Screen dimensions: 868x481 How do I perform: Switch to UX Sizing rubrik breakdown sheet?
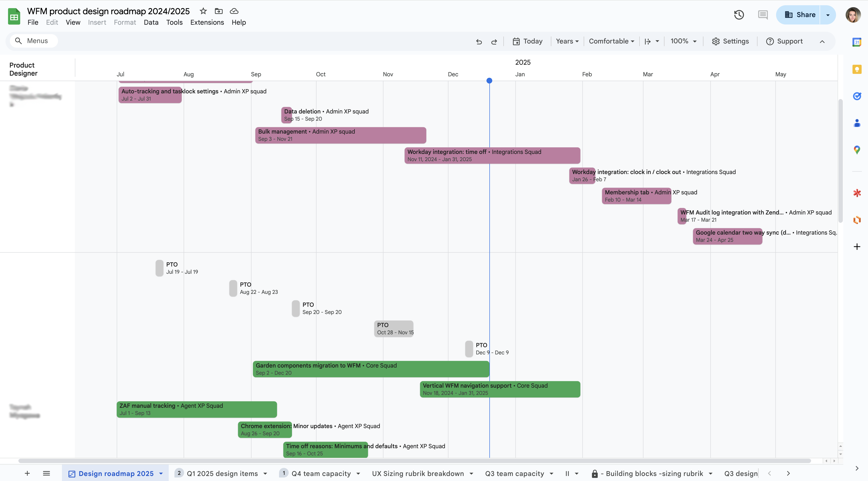418,474
